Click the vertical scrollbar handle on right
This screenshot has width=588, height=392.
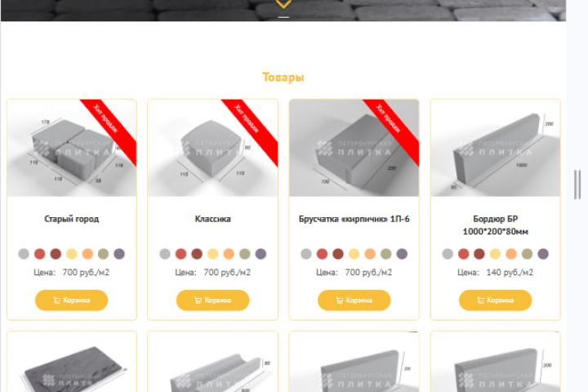[577, 185]
